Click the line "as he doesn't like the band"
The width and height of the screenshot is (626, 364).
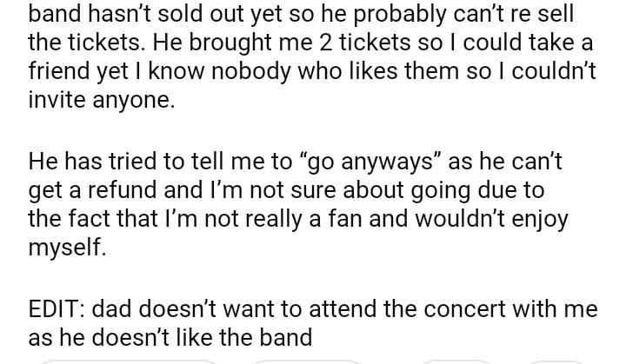[x=170, y=337]
